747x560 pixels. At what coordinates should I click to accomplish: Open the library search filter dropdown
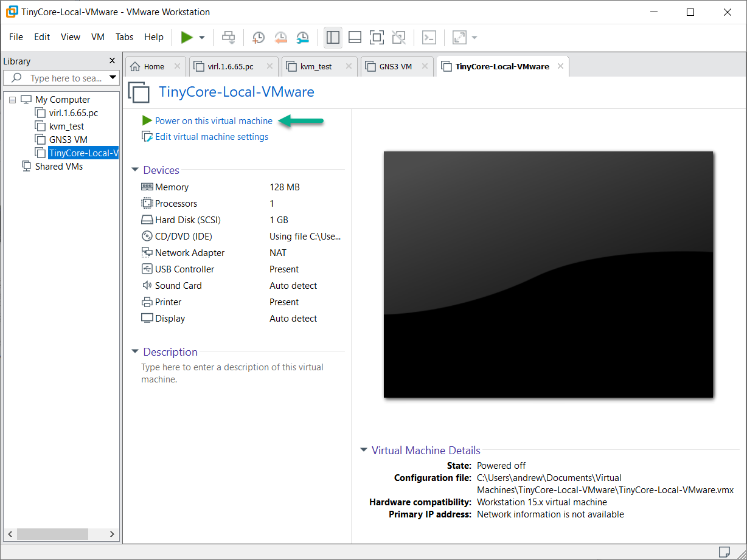[x=113, y=78]
